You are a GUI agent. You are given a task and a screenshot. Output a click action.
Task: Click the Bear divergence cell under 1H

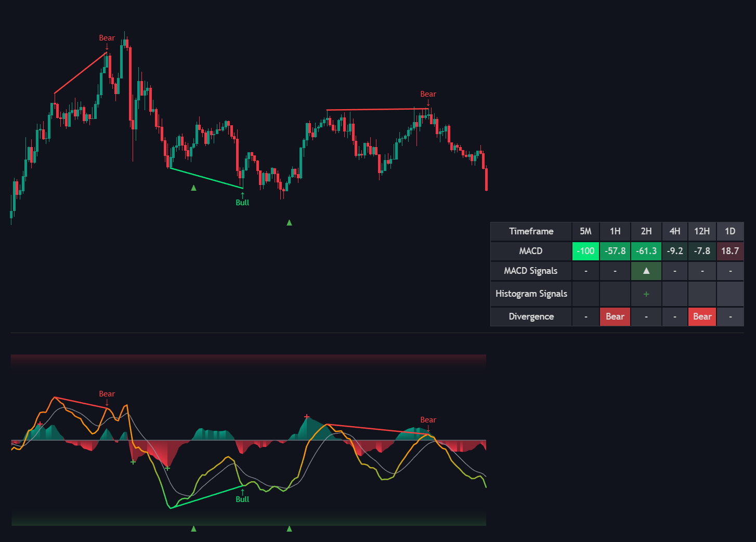point(615,316)
